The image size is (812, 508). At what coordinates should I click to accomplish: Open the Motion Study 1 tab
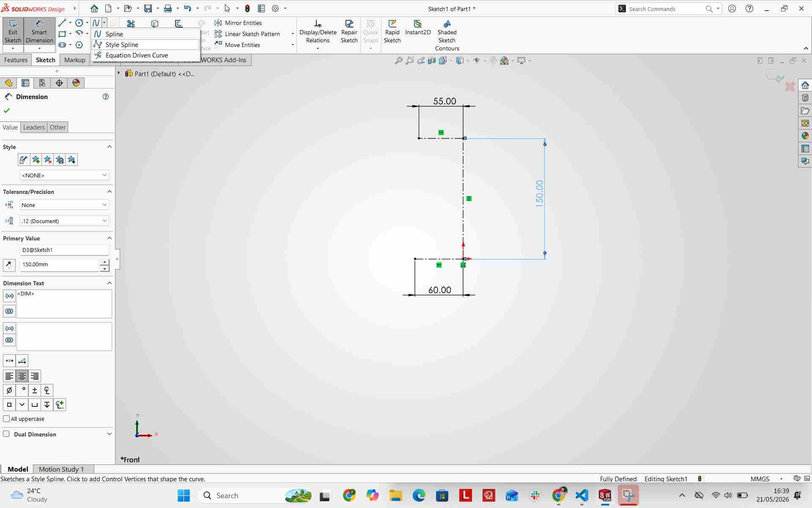[x=61, y=469]
